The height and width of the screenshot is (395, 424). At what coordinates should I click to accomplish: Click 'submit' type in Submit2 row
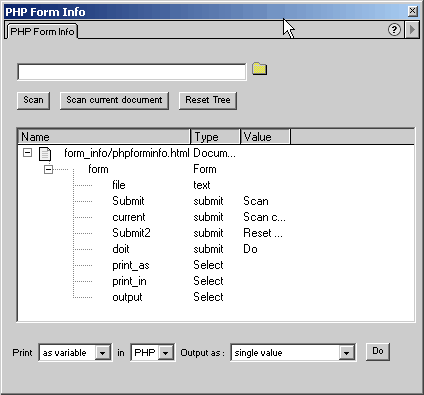208,233
